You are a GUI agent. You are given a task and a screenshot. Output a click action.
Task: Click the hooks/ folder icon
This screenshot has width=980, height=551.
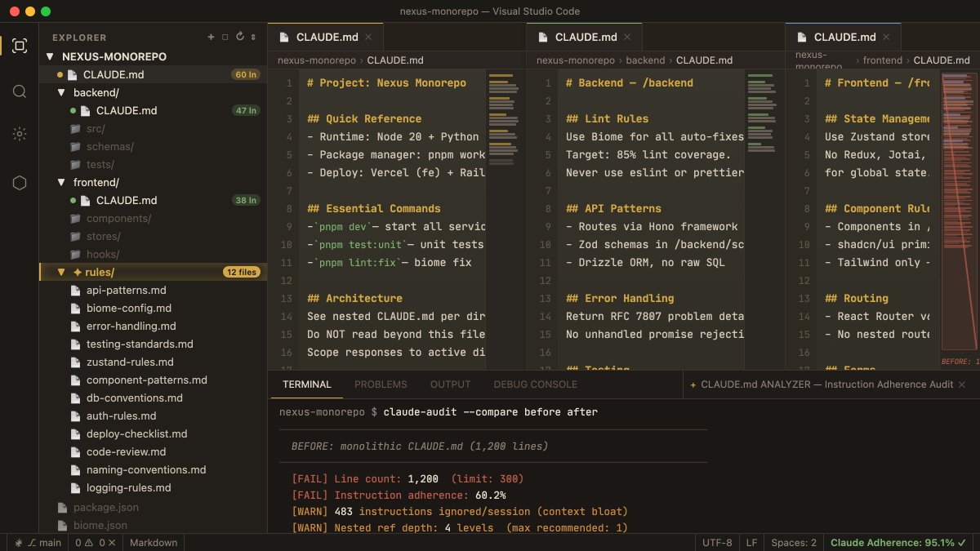tap(75, 255)
